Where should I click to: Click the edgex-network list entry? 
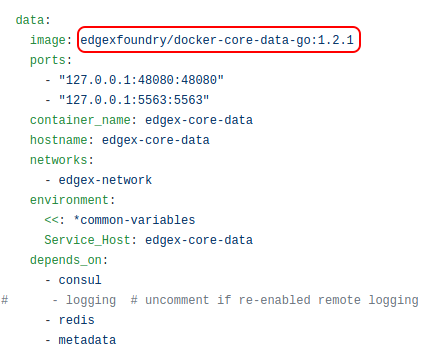click(x=105, y=180)
